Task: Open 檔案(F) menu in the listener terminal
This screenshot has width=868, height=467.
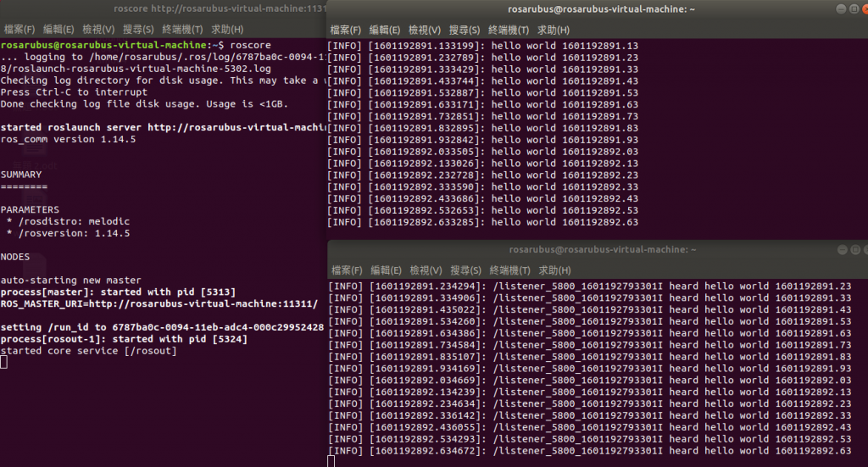Action: [x=347, y=270]
